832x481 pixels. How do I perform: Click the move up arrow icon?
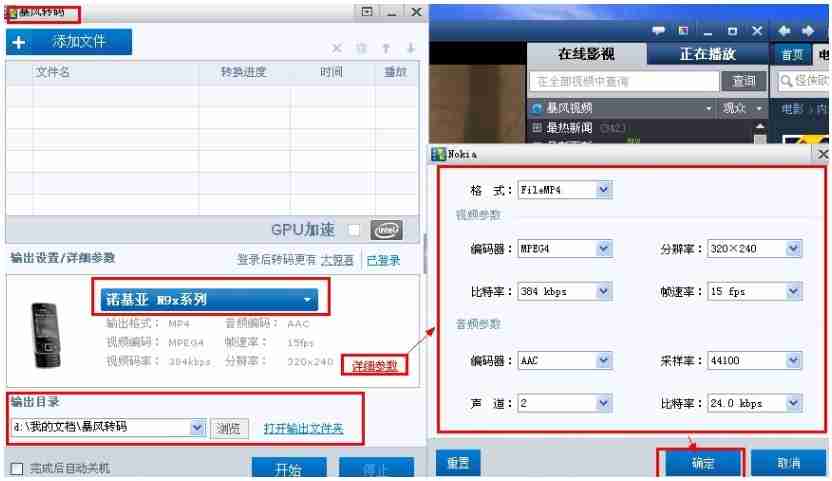(386, 48)
